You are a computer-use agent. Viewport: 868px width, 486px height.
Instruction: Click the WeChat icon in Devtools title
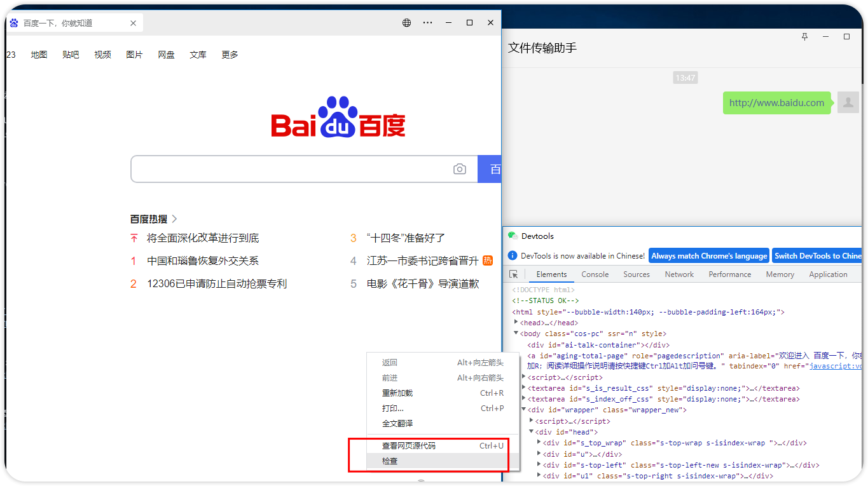coord(513,236)
